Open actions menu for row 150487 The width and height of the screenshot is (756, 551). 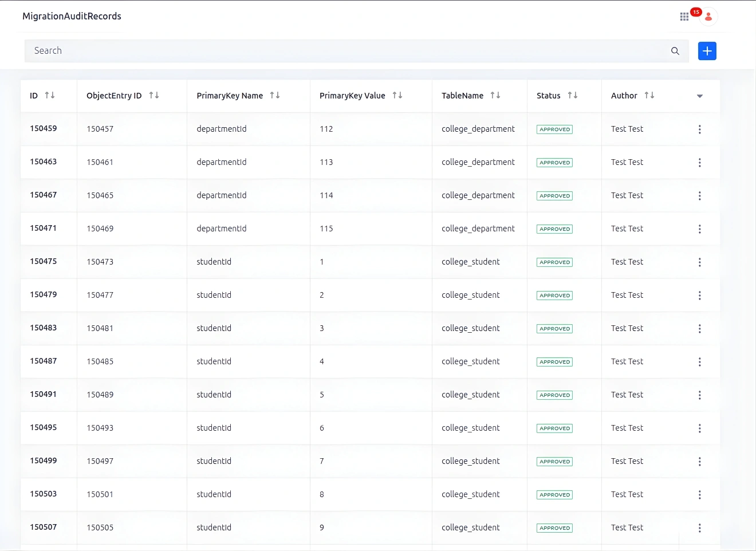(700, 362)
